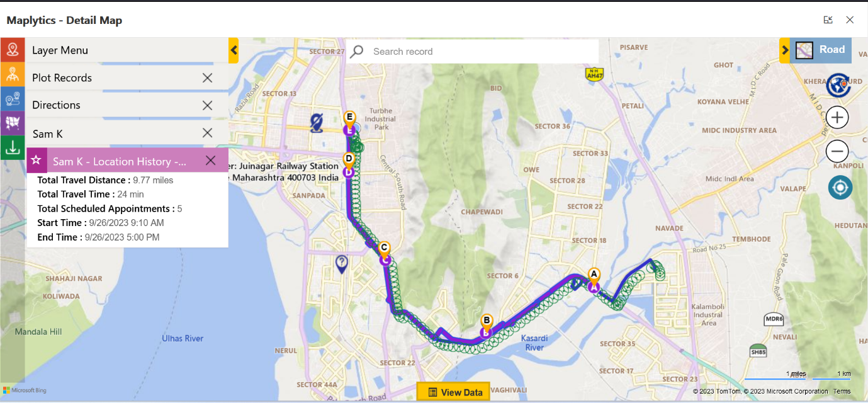Open the Terms link
This screenshot has width=868, height=403.
(x=842, y=392)
